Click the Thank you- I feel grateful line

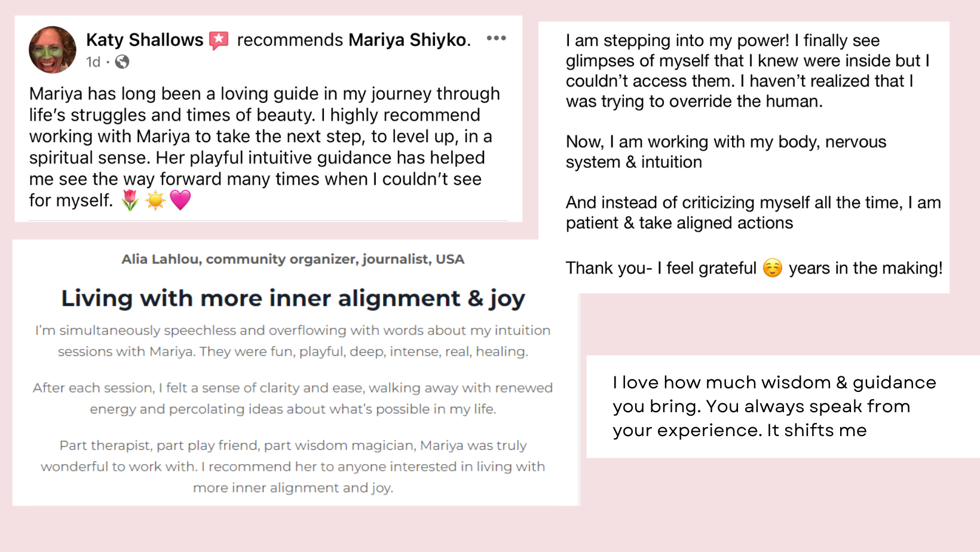[x=661, y=268]
